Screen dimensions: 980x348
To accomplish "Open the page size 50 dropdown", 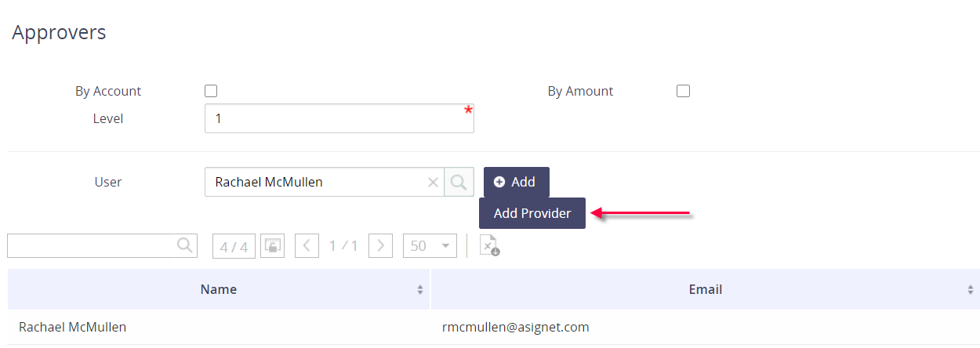I will (x=429, y=246).
